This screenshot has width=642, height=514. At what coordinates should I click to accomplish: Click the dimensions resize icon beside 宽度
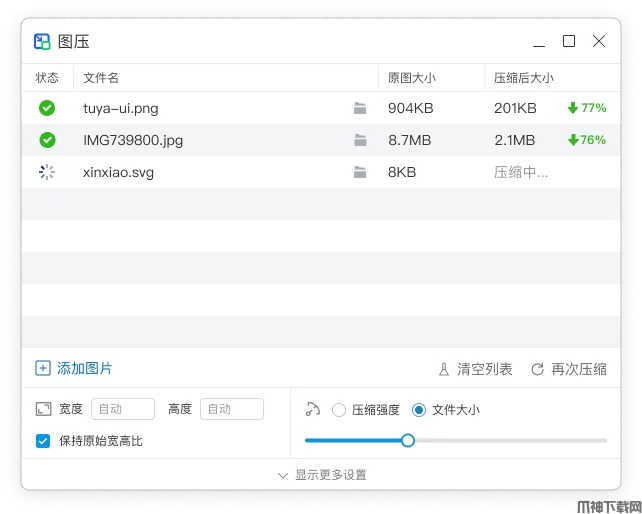pyautogui.click(x=43, y=409)
